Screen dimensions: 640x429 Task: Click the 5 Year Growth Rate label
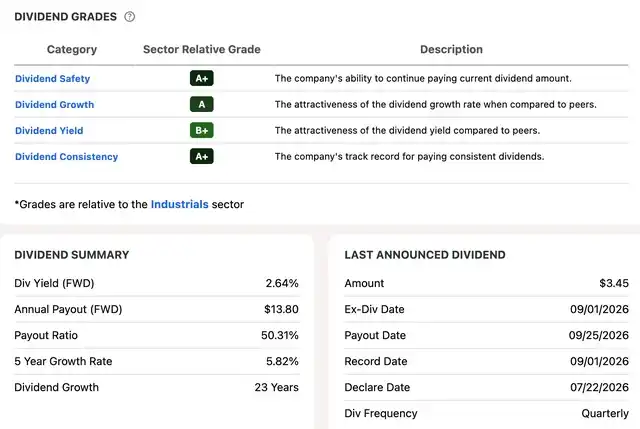[x=63, y=361]
